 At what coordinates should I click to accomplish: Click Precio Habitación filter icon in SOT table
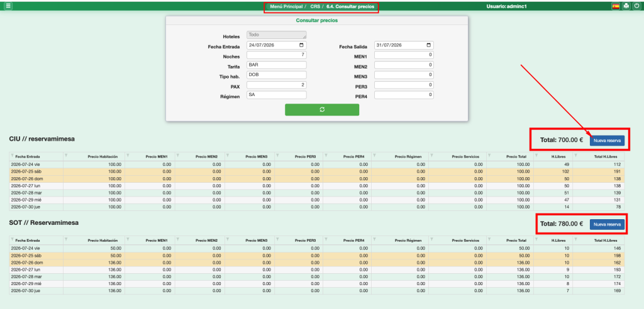66,239
